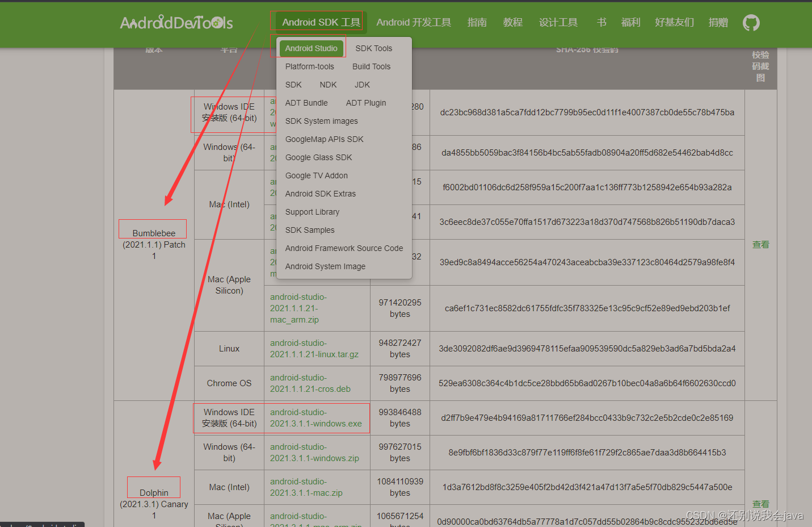Click the 校验码截图 column header

[x=761, y=66]
